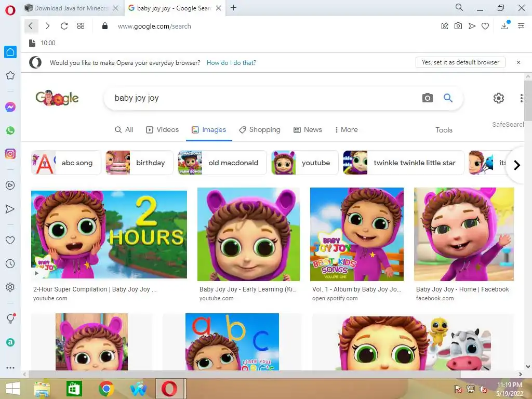Open Google Chrome from the taskbar
Image resolution: width=532 pixels, height=399 pixels.
106,389
